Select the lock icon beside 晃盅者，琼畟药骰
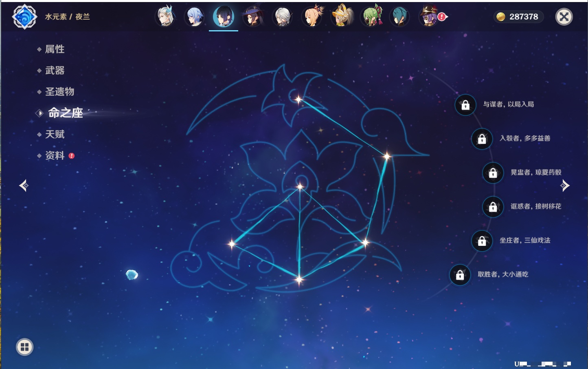This screenshot has height=369, width=588. [x=493, y=173]
